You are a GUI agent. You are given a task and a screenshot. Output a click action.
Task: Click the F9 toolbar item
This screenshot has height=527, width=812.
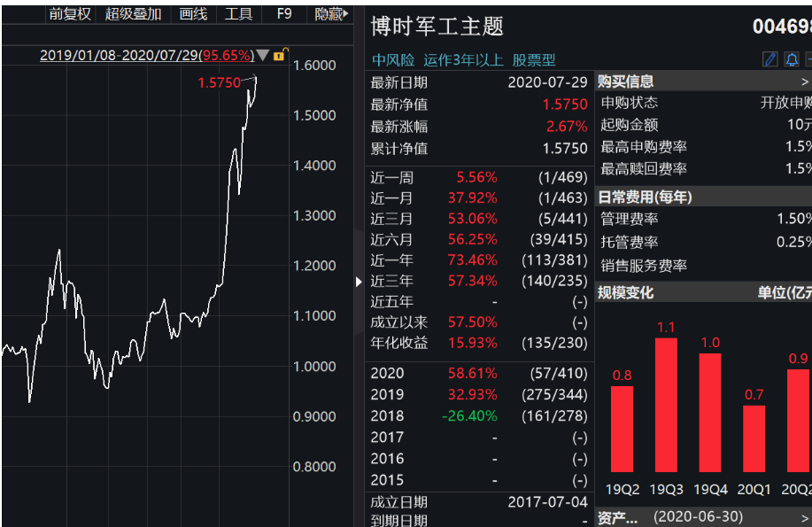point(283,14)
